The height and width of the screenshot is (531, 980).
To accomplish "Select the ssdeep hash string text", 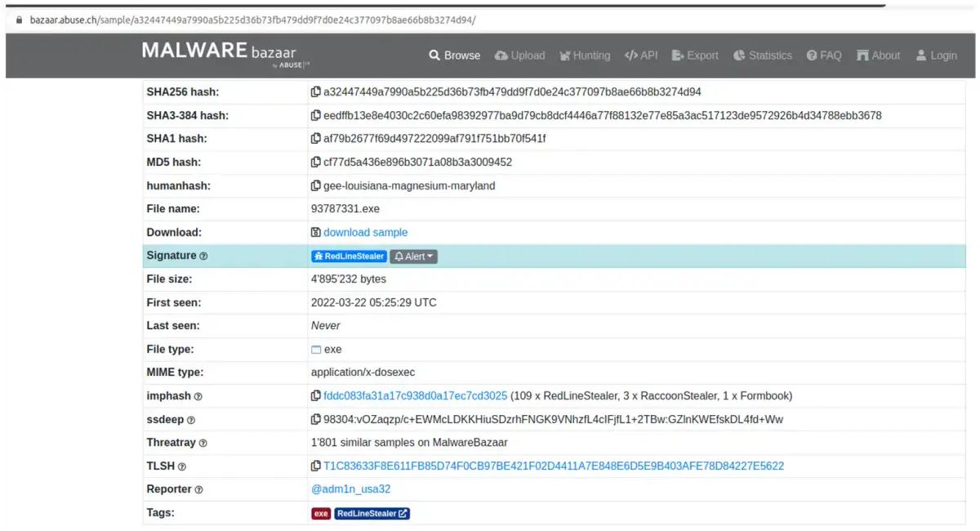I will 553,420.
